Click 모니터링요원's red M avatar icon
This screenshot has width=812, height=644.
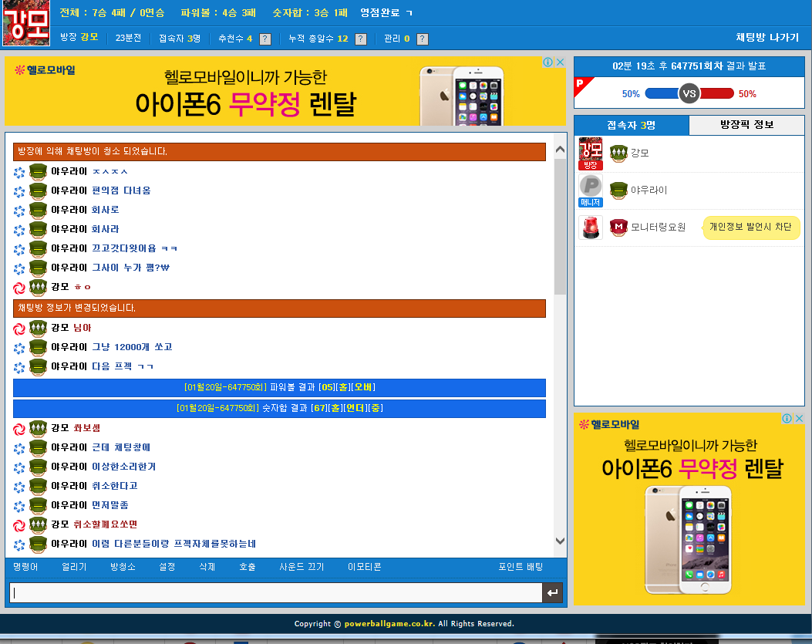coord(618,228)
